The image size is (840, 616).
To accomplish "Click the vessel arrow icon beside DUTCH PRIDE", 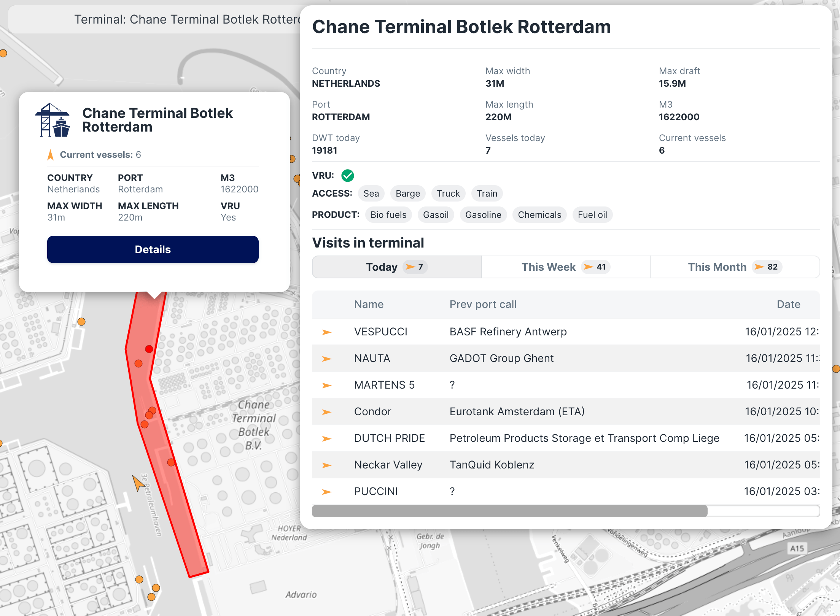I will click(326, 438).
